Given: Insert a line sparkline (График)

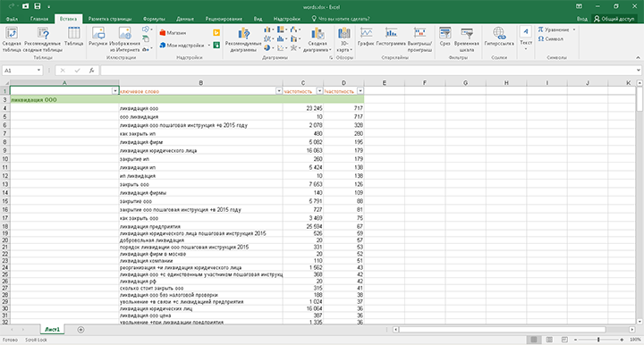Looking at the screenshot, I should pyautogui.click(x=366, y=37).
